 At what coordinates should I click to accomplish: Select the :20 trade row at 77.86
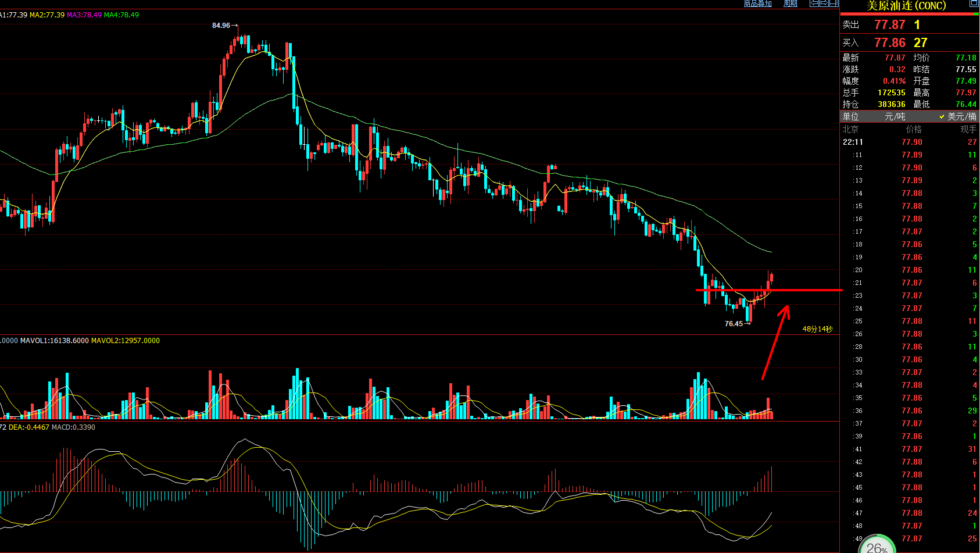910,270
